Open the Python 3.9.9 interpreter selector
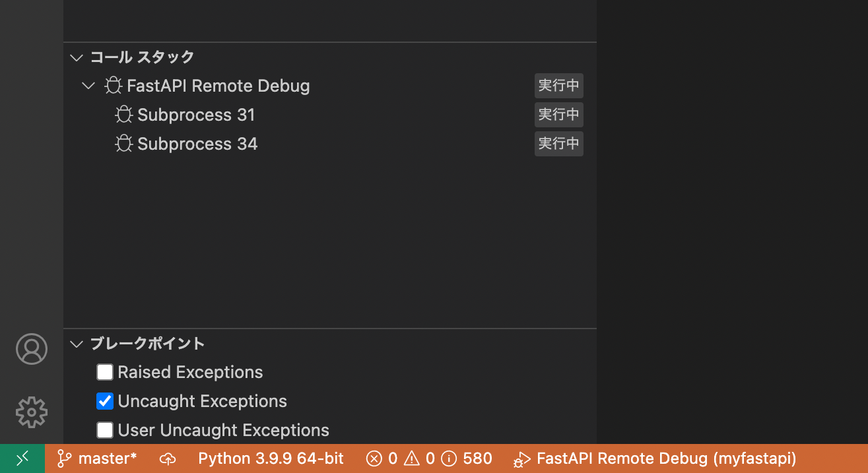The height and width of the screenshot is (473, 868). tap(271, 458)
